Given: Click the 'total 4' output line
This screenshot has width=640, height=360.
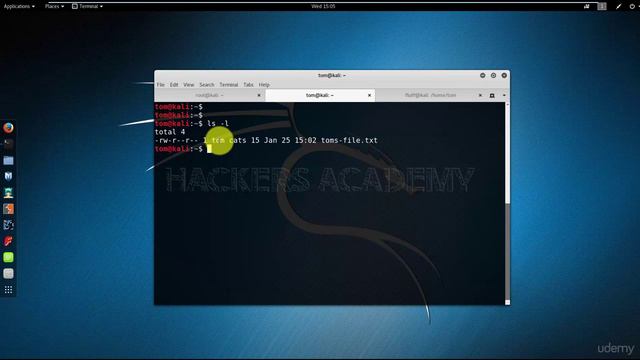Looking at the screenshot, I should pyautogui.click(x=170, y=132).
